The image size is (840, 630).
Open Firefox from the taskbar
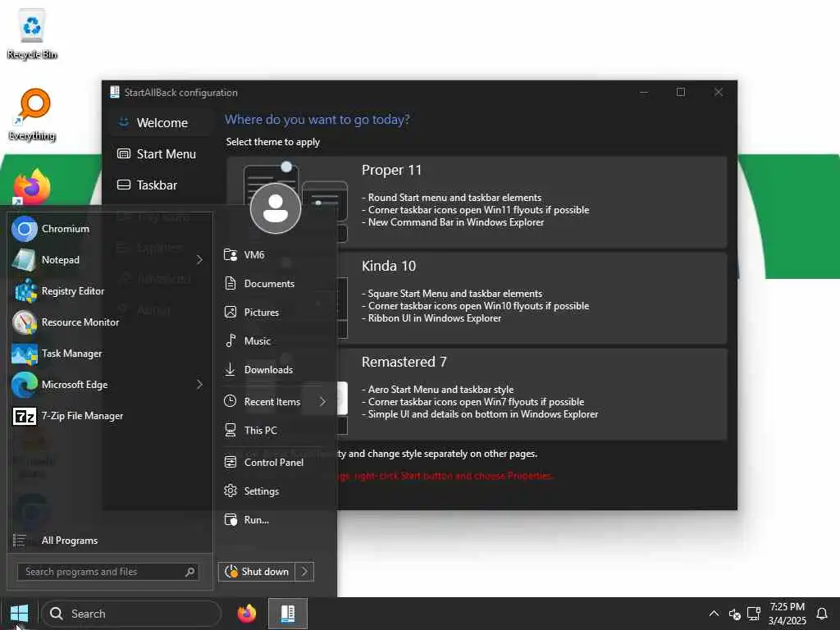pyautogui.click(x=247, y=614)
